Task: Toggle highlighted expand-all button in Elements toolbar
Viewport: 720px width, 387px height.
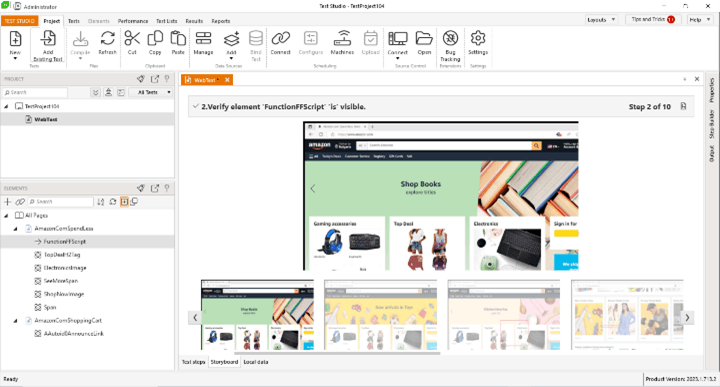Action: 124,202
